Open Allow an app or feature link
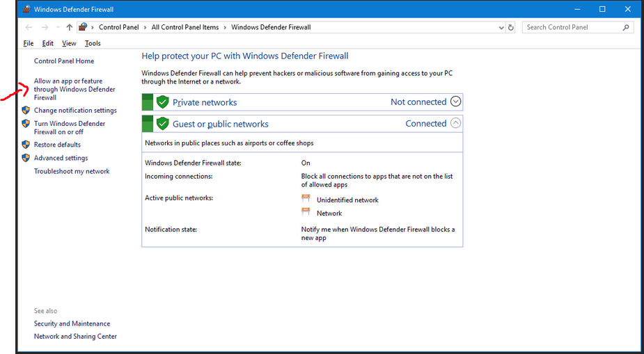 pyautogui.click(x=74, y=89)
